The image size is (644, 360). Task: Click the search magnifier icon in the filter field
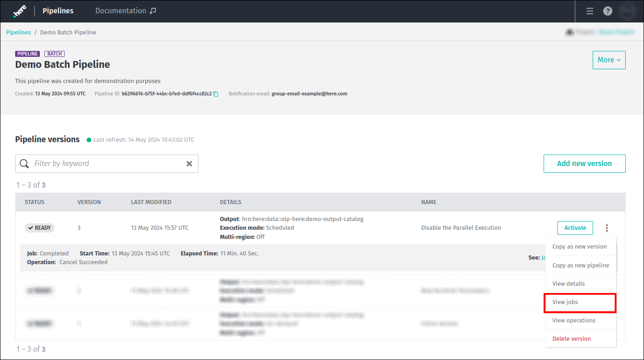pyautogui.click(x=24, y=163)
